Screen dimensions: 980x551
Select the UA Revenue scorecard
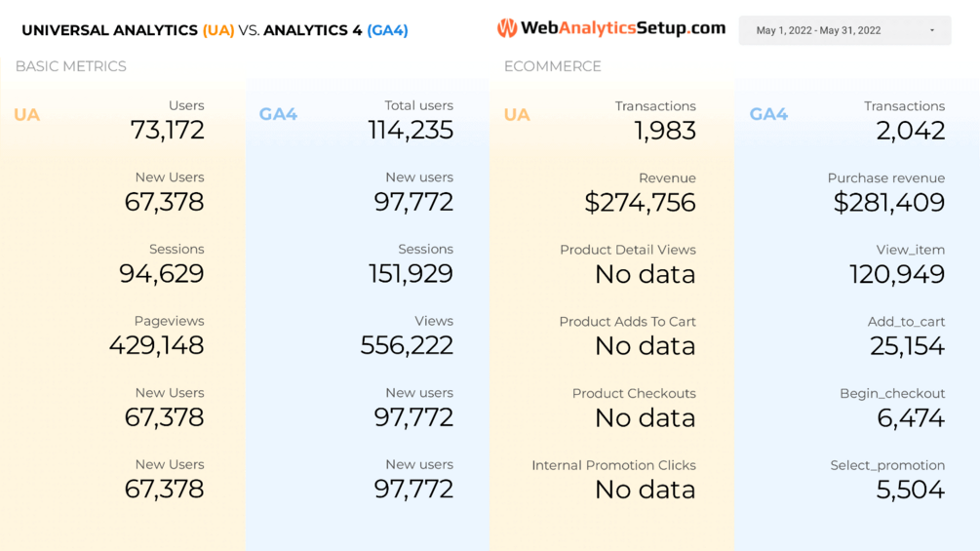641,193
